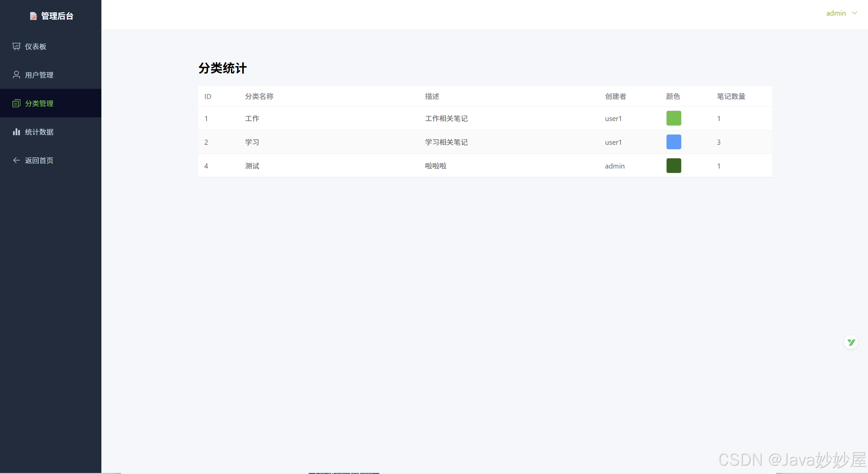The width and height of the screenshot is (868, 474).
Task: Select the table row named 测试
Action: click(252, 166)
